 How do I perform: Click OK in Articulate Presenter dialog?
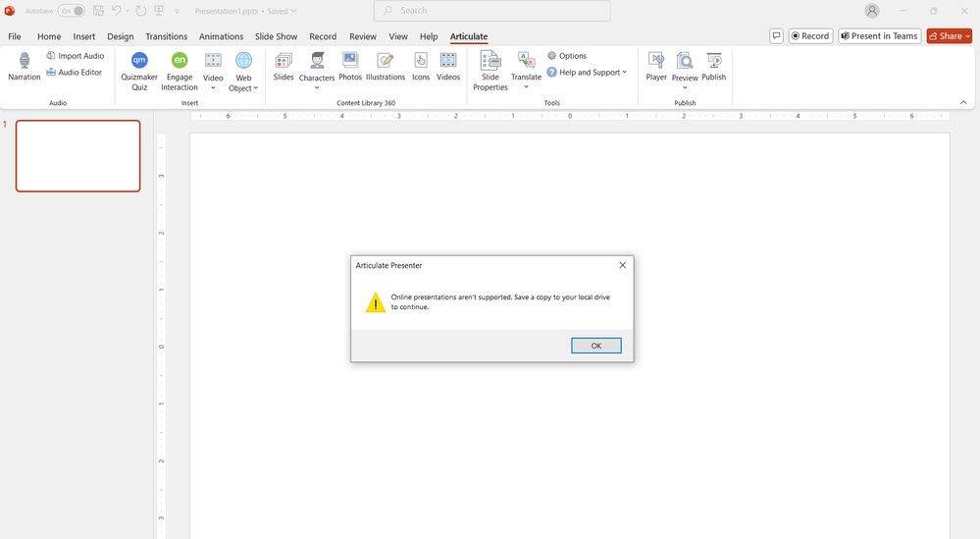(596, 346)
